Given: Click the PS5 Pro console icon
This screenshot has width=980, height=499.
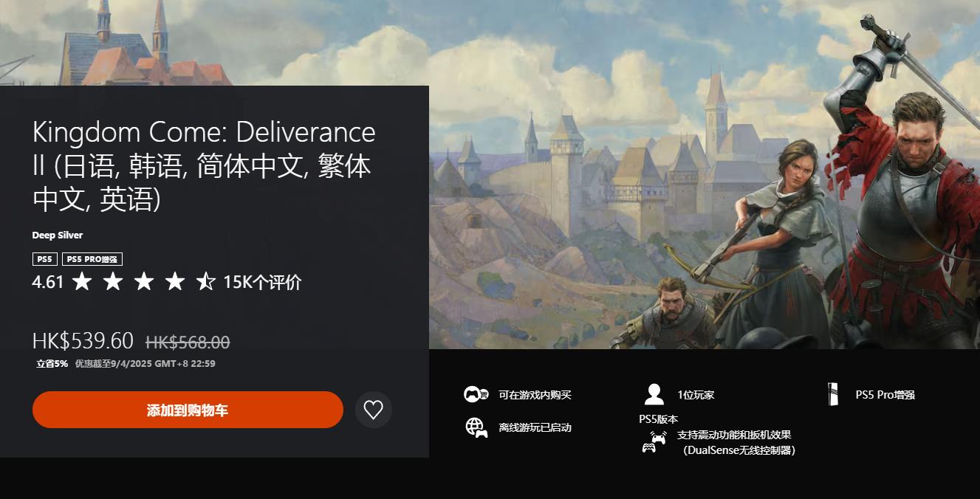Looking at the screenshot, I should (x=834, y=394).
